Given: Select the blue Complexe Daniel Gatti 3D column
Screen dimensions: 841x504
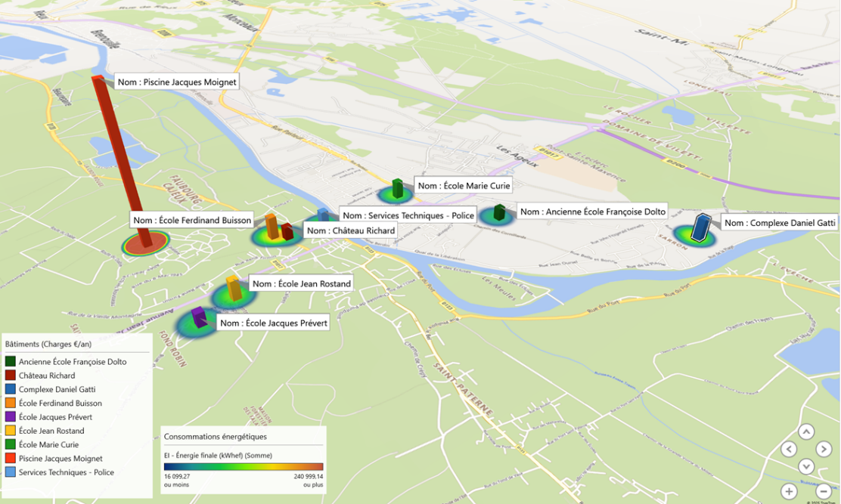Looking at the screenshot, I should [700, 227].
